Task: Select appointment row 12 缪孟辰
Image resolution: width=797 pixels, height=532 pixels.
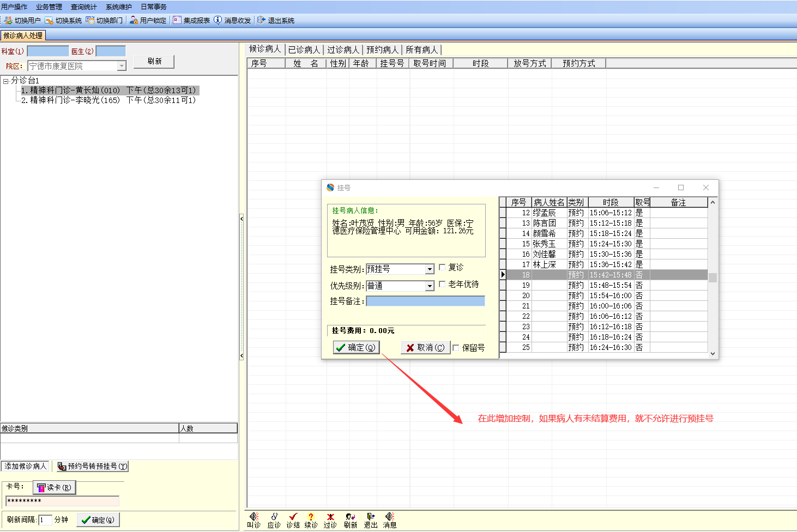Action: (607, 213)
